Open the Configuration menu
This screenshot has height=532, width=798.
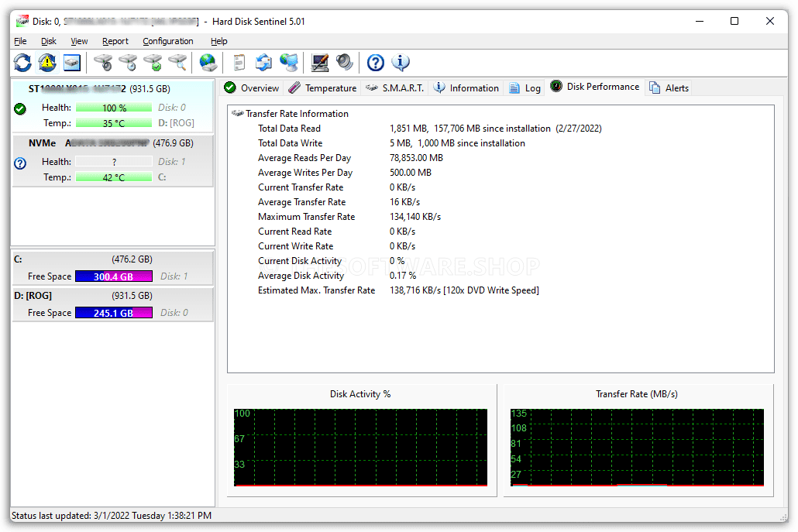pyautogui.click(x=168, y=41)
